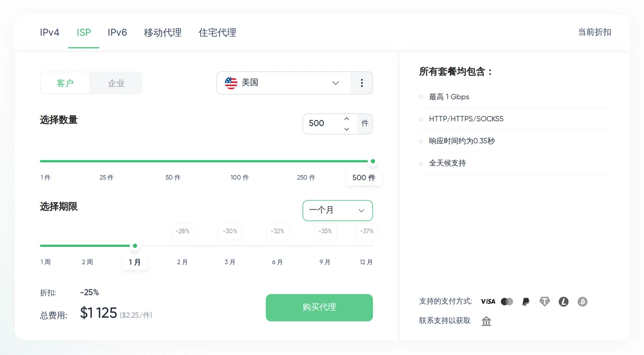
Task: Click the 购买代理 buy button
Action: click(x=319, y=308)
